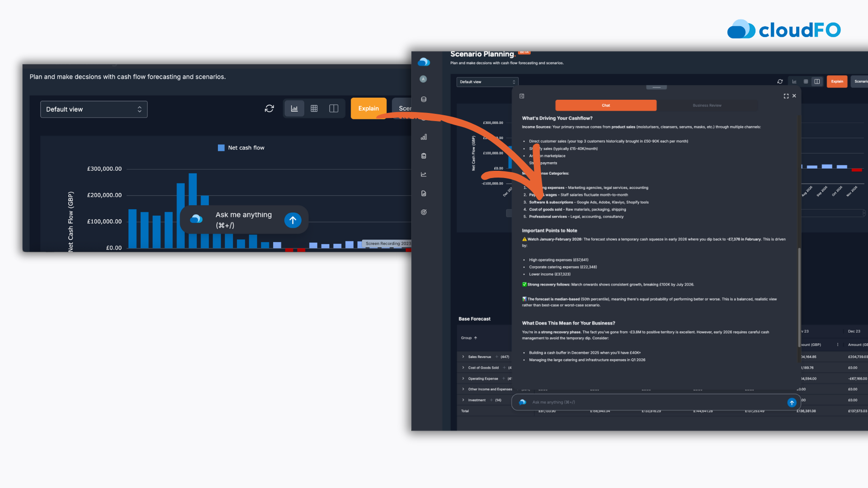
Task: Open the Analytics bar chart icon in sidebar
Action: [x=424, y=137]
